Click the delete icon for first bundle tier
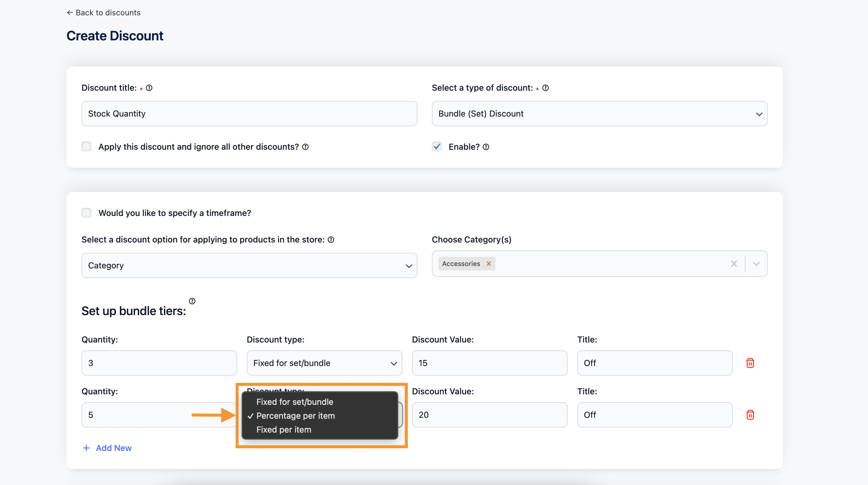868x485 pixels. 751,363
